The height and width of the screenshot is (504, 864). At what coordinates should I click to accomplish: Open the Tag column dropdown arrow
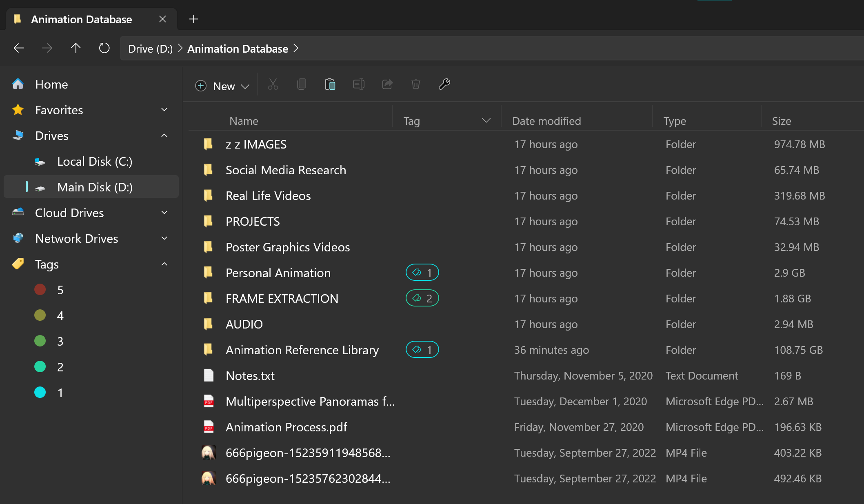(486, 120)
